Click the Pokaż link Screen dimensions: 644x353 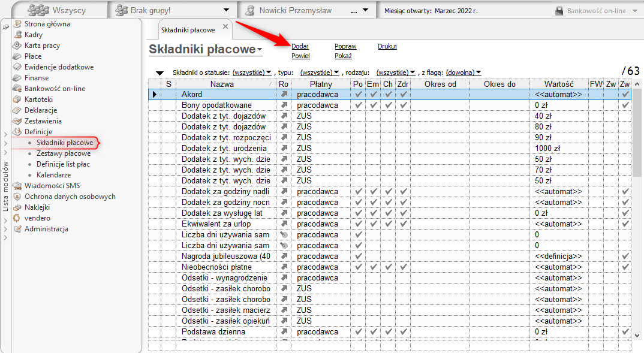[x=344, y=56]
